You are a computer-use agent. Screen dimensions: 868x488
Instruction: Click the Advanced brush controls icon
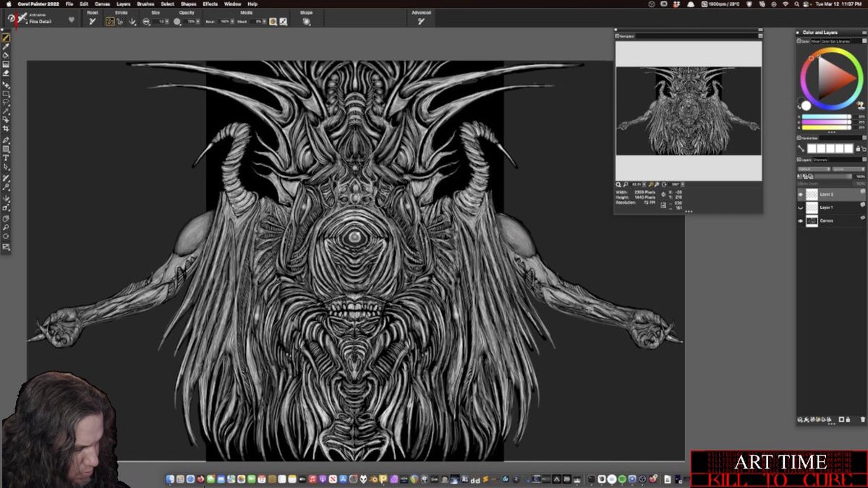pos(420,22)
